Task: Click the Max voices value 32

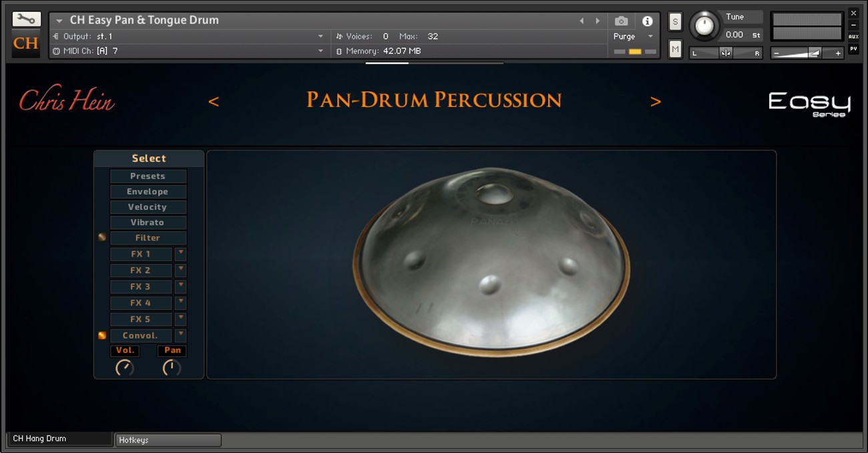Action: 433,36
